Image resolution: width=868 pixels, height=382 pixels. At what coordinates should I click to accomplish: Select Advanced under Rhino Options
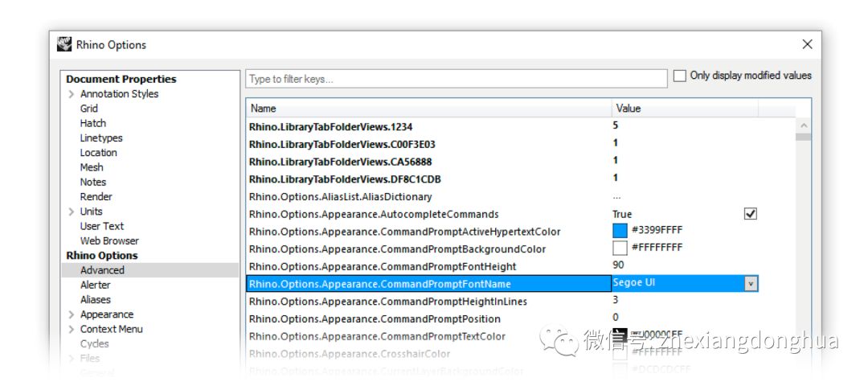pos(102,270)
